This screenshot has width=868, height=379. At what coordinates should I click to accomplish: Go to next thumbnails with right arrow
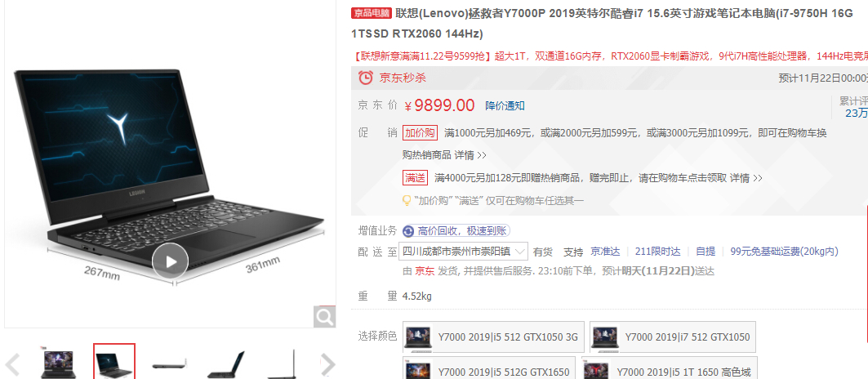tap(327, 364)
